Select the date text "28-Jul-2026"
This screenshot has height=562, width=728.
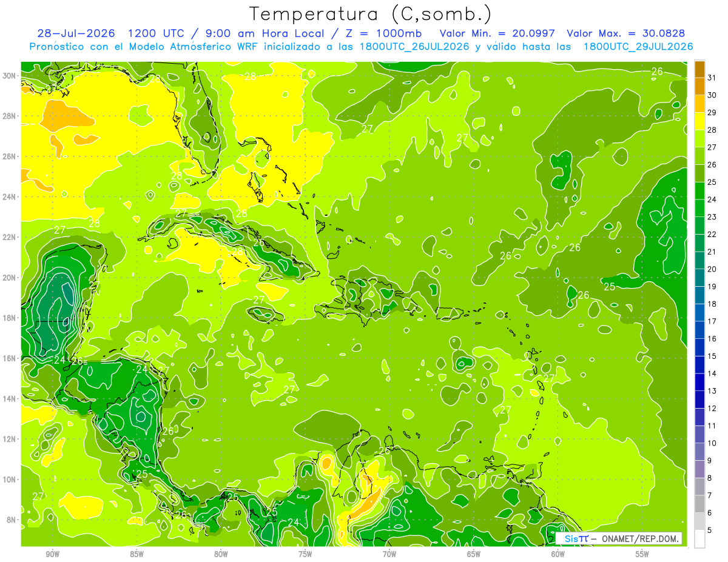click(76, 33)
